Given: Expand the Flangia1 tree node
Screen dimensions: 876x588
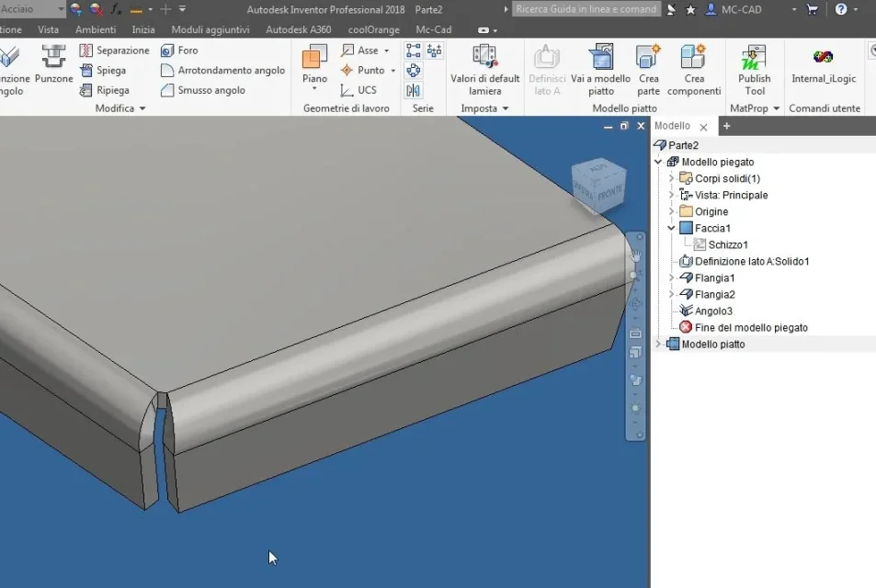Looking at the screenshot, I should click(x=672, y=277).
